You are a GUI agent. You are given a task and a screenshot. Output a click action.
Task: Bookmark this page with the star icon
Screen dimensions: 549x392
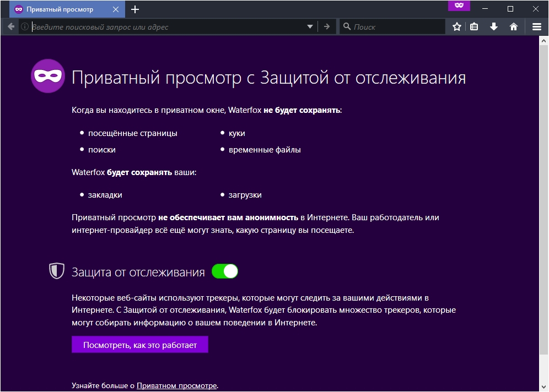456,26
